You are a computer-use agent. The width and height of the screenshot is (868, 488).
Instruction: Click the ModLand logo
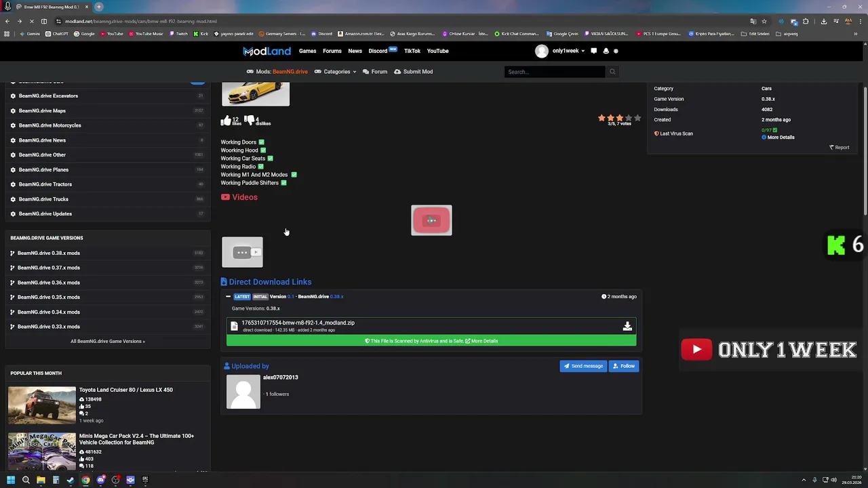tap(267, 51)
